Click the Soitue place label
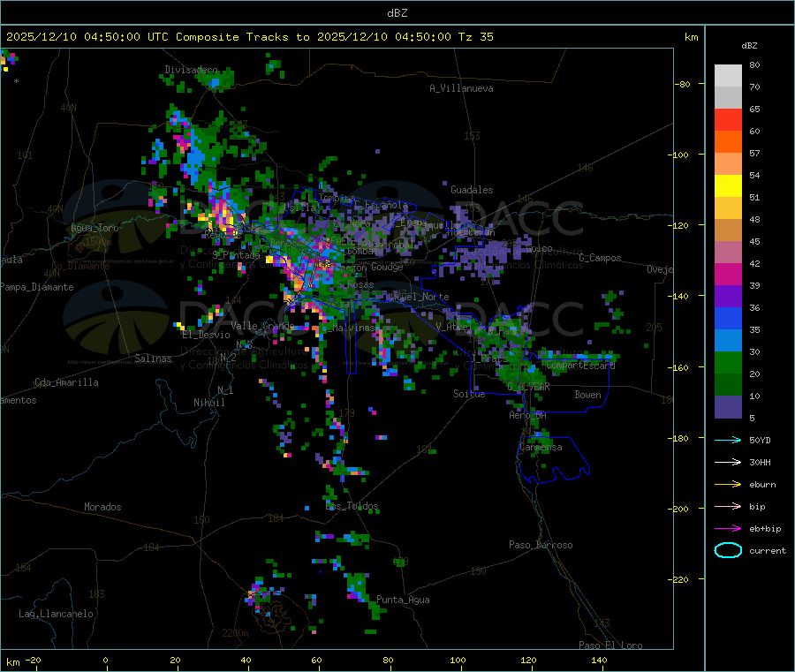This screenshot has height=672, width=795. tap(469, 394)
